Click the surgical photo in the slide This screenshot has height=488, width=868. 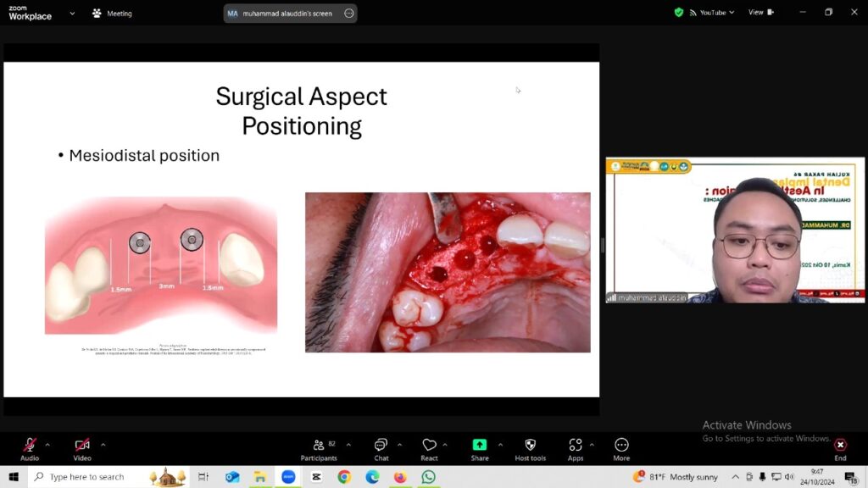[x=448, y=272]
